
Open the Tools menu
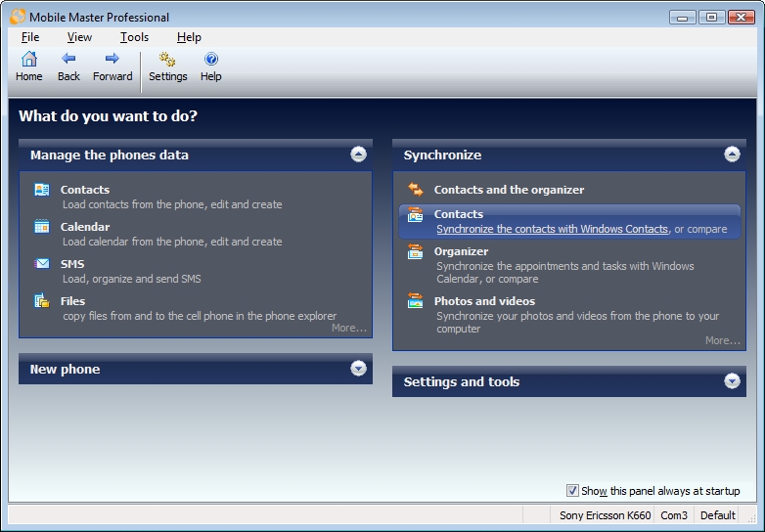tap(134, 37)
